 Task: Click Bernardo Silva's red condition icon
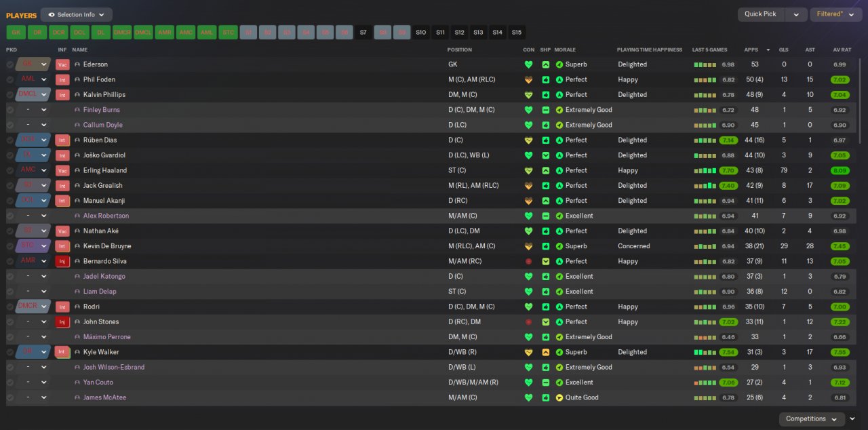coord(529,261)
